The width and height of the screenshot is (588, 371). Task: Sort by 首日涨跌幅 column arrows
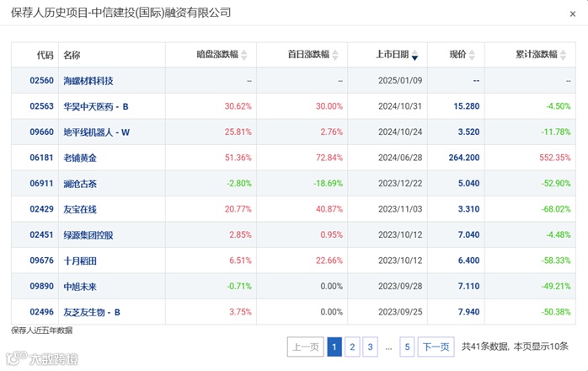click(x=335, y=55)
